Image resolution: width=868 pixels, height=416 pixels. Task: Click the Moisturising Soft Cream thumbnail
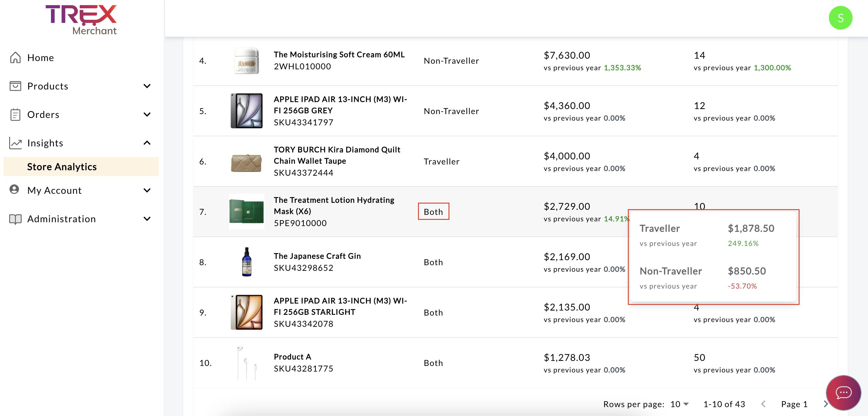tap(247, 61)
